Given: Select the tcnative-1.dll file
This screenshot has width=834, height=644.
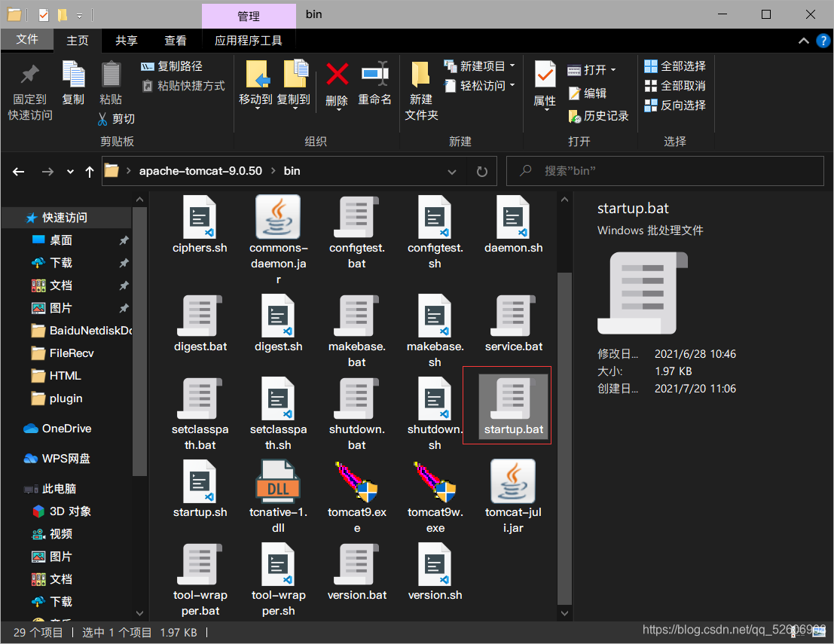Looking at the screenshot, I should click(x=278, y=496).
